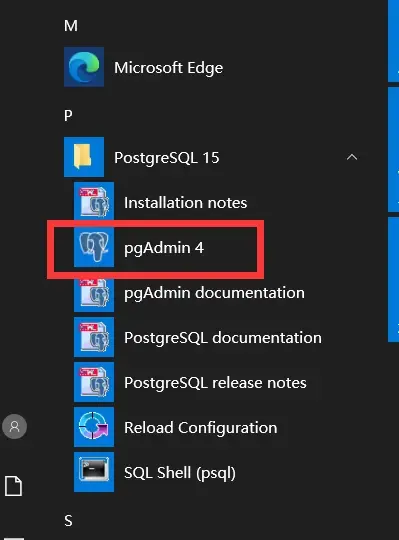Jump to letter M section header
Viewport: 399px width, 540px height.
point(71,26)
